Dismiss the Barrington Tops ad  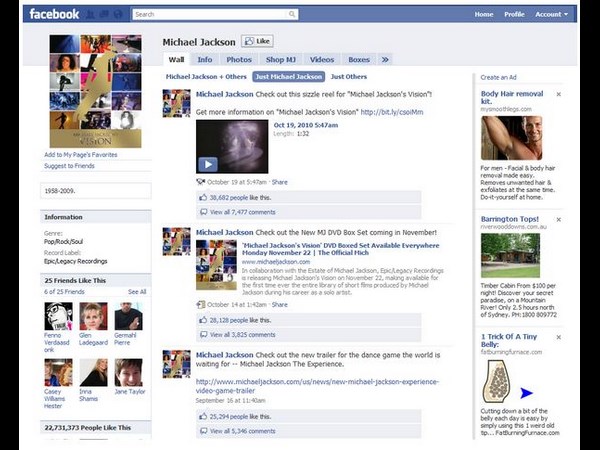pos(558,219)
